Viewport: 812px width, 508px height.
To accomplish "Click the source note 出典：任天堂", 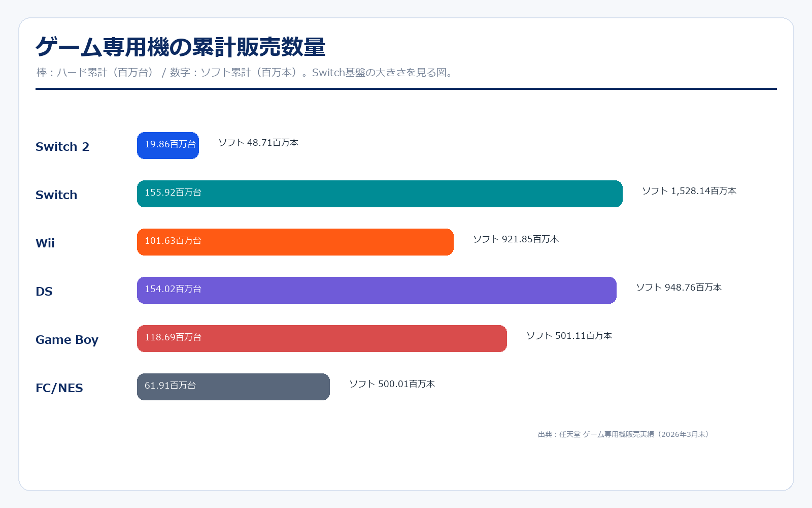I will tap(624, 434).
